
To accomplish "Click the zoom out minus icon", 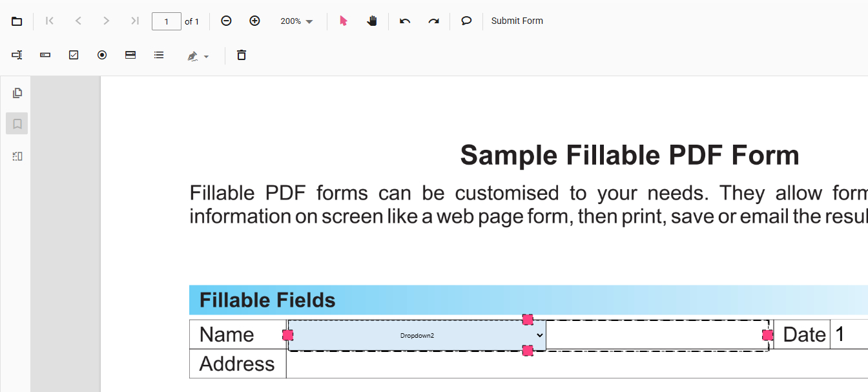I will [x=226, y=21].
